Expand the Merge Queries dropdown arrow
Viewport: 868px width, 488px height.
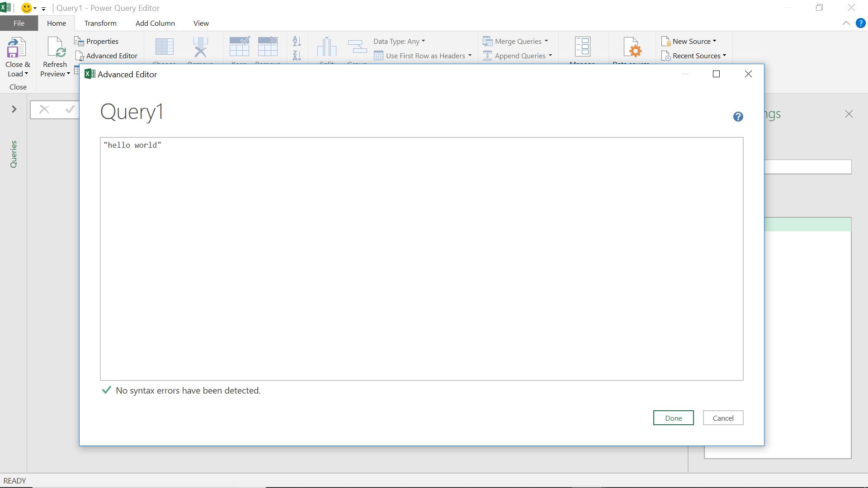click(547, 41)
